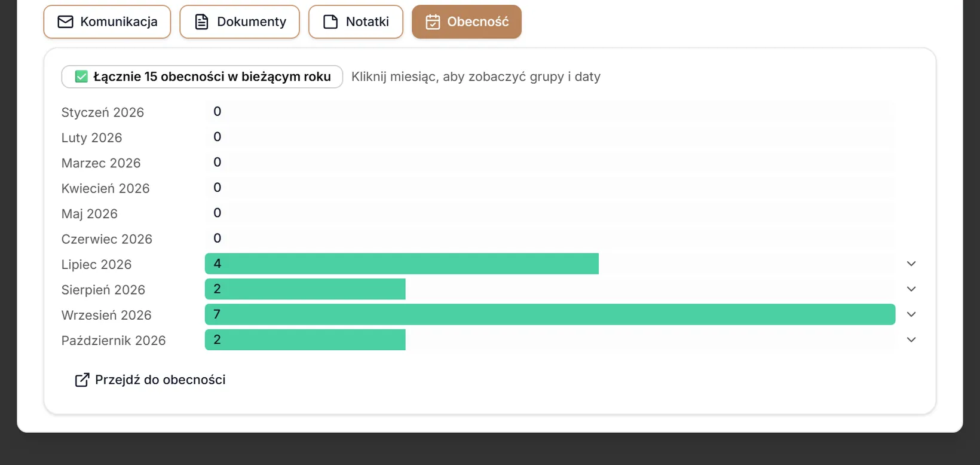
Task: Click the green Sierpień 2026 bar showing 2
Action: tap(305, 289)
